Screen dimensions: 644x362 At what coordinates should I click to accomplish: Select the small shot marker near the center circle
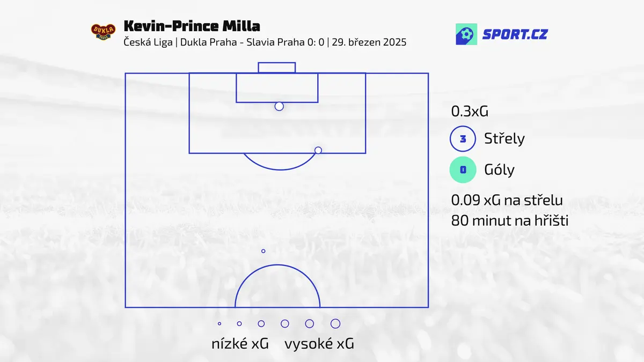263,251
